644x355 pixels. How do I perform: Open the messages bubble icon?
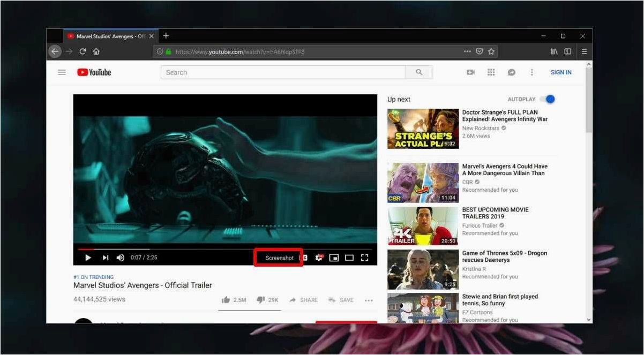(511, 72)
